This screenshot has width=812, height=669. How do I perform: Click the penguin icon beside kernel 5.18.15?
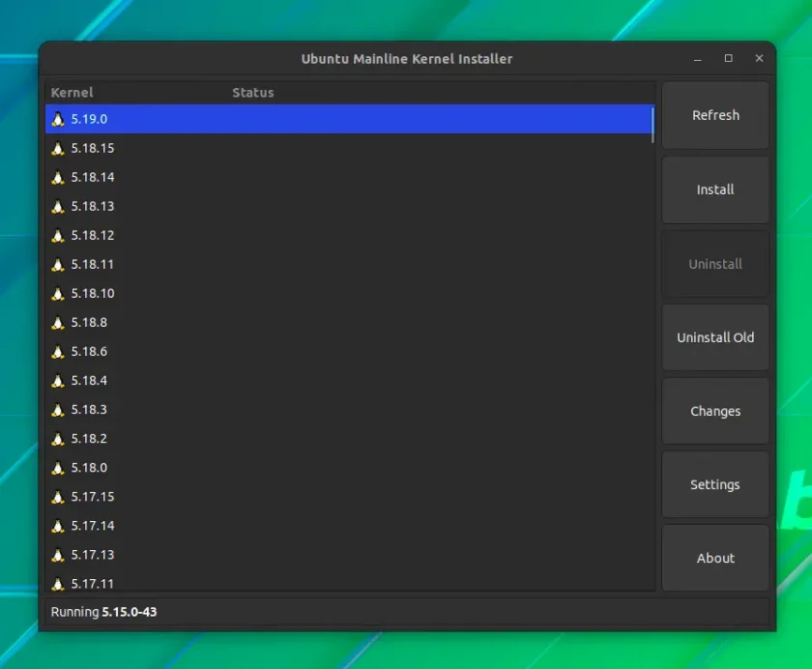58,148
